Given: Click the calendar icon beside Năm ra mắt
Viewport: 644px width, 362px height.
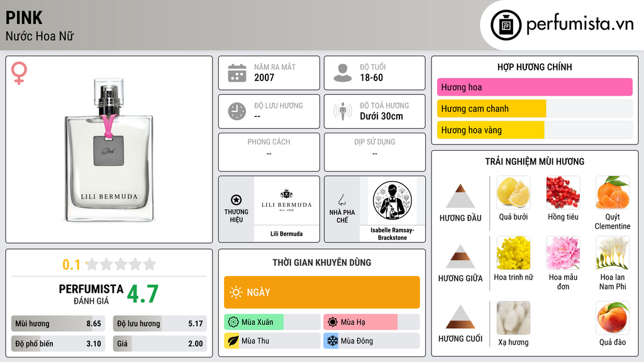Looking at the screenshot, I should [237, 73].
